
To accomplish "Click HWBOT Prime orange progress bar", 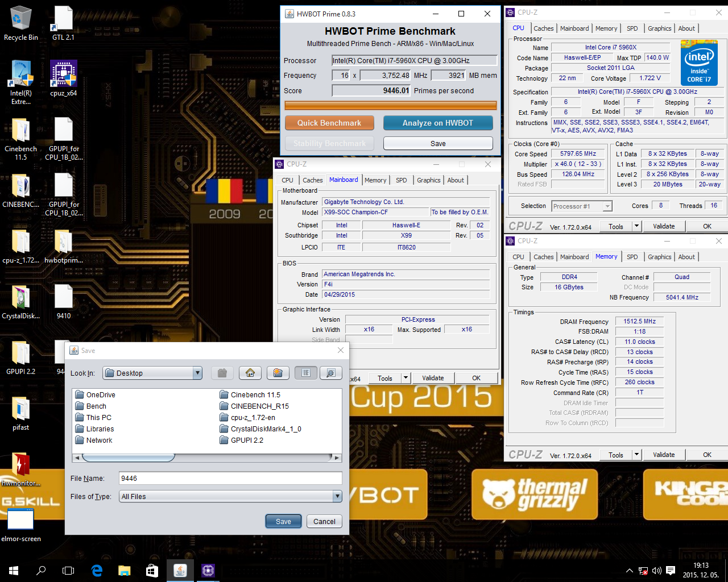I will coord(390,105).
